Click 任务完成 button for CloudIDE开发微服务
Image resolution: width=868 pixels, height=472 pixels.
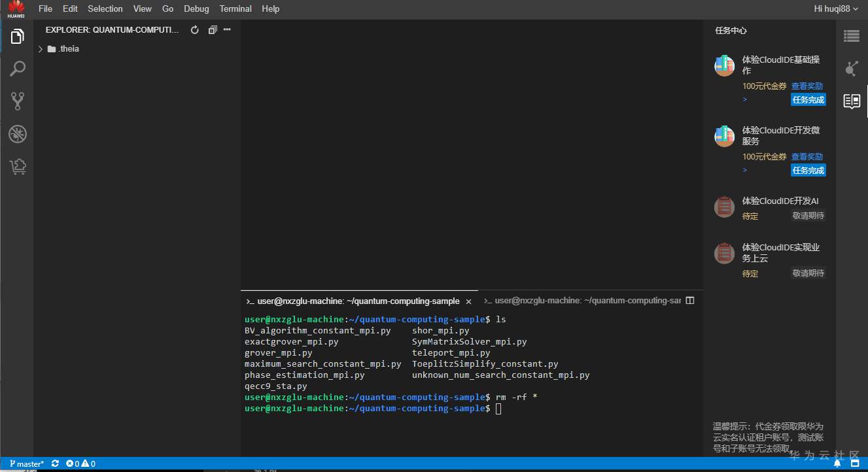pos(808,171)
